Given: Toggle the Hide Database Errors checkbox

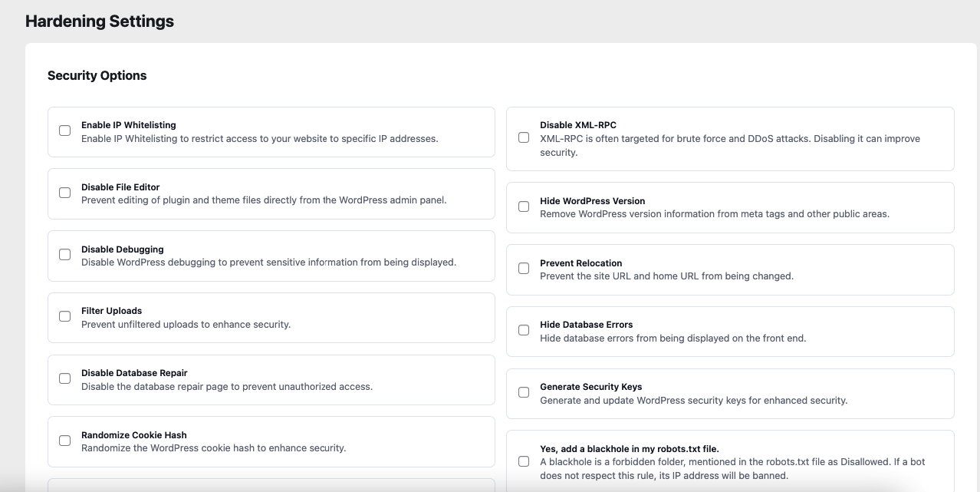Looking at the screenshot, I should click(524, 330).
